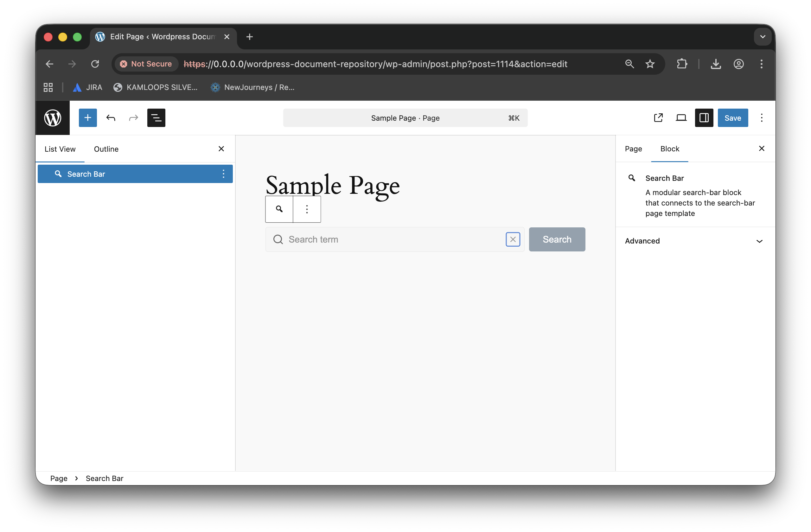Click the Search Bar block toolbar icon
Screen dimensions: 811x532
[279, 209]
